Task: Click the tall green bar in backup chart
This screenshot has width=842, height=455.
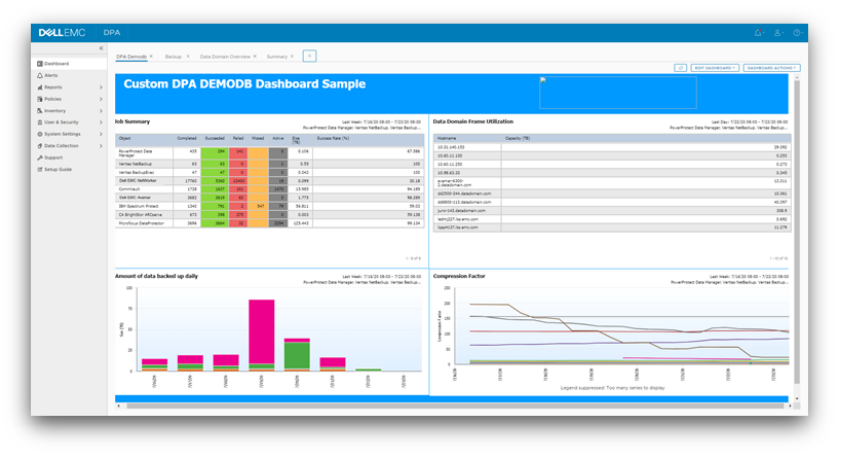Action: click(297, 355)
